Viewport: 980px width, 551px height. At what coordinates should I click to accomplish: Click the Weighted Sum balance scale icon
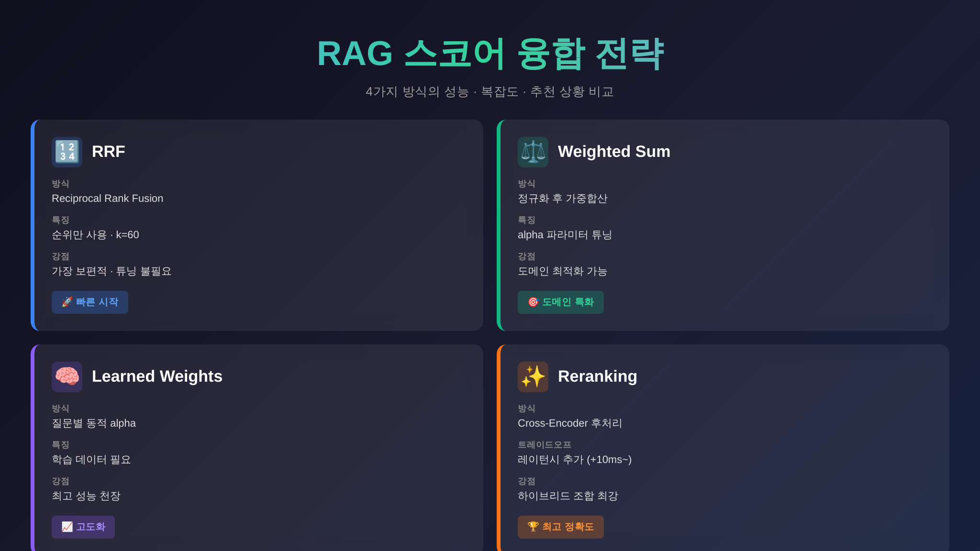533,152
